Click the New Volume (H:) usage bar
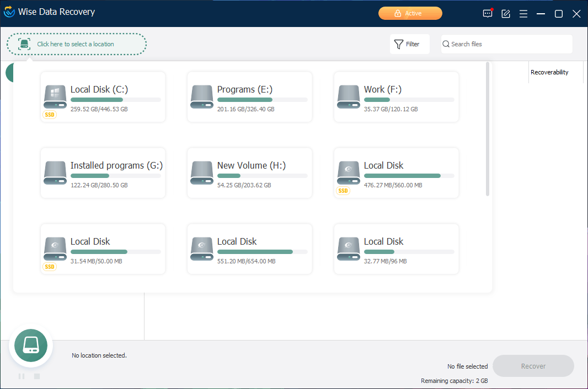 (262, 176)
